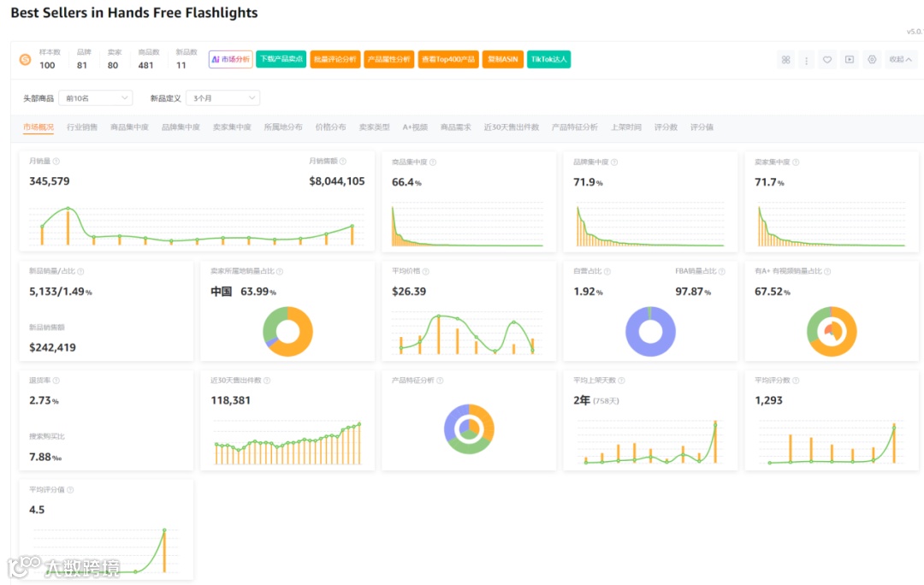
Task: Click help icon beside 产品特征分析 card title
Action: click(441, 381)
